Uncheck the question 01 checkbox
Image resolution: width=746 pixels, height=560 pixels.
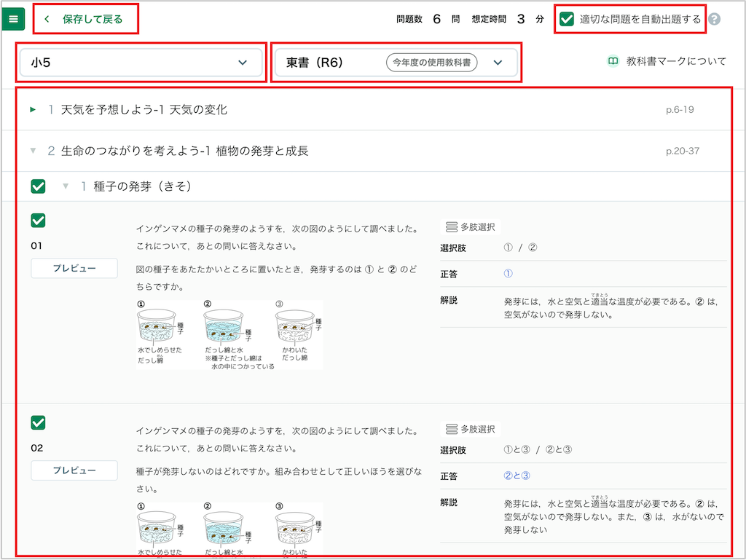coord(38,221)
